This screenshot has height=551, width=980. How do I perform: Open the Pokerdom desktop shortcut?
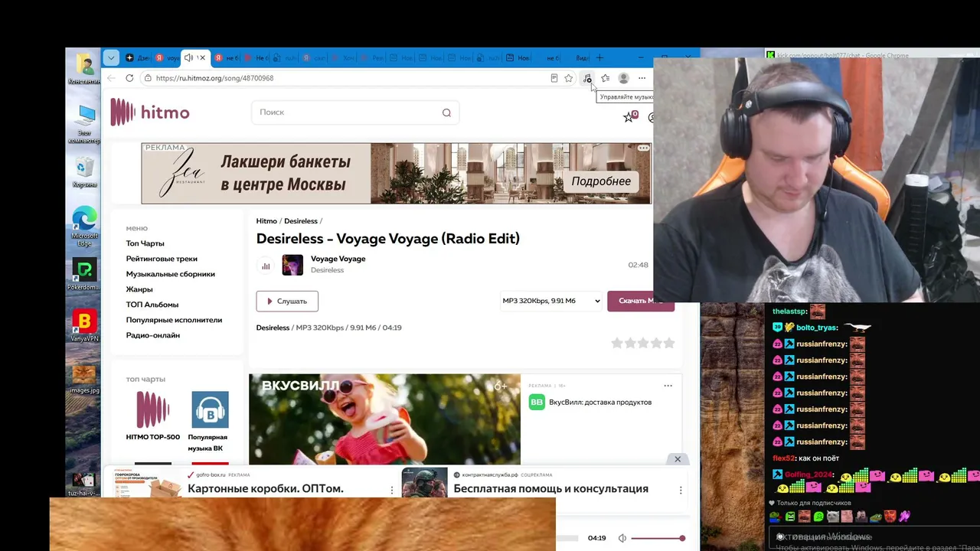[x=84, y=275]
